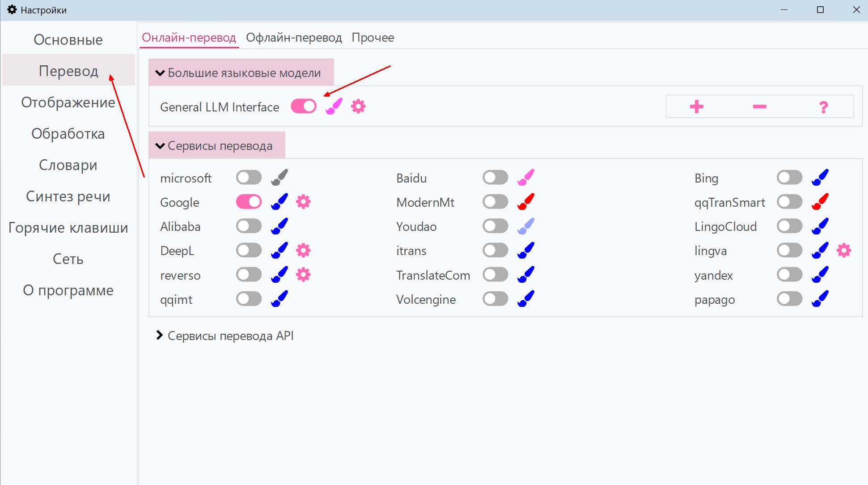868x485 pixels.
Task: Open the gear settings for reverso
Action: (303, 274)
